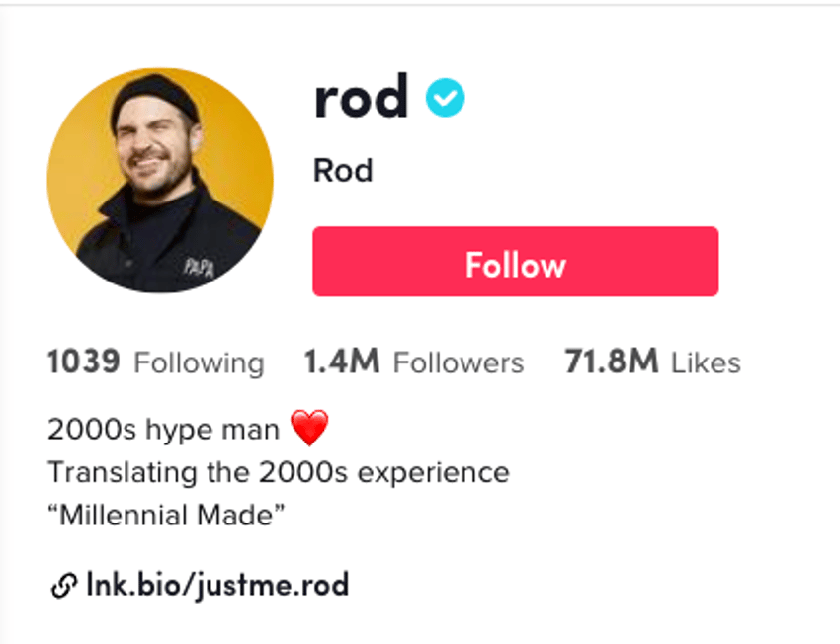Click Translating the 2000s experience line

(x=279, y=473)
